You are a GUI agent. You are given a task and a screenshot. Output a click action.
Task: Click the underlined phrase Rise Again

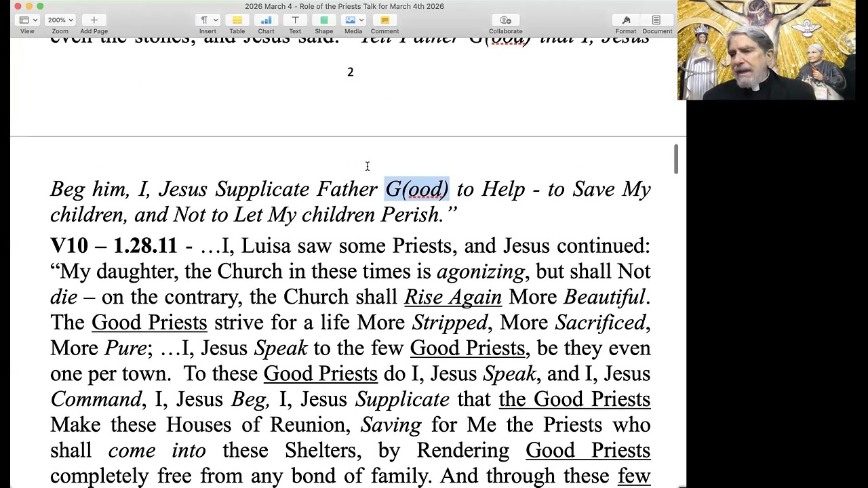[453, 297]
